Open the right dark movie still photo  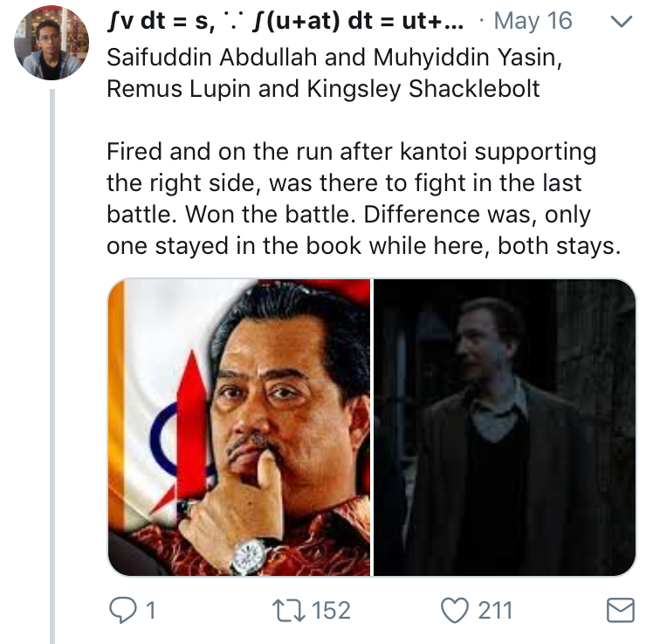tap(505, 428)
